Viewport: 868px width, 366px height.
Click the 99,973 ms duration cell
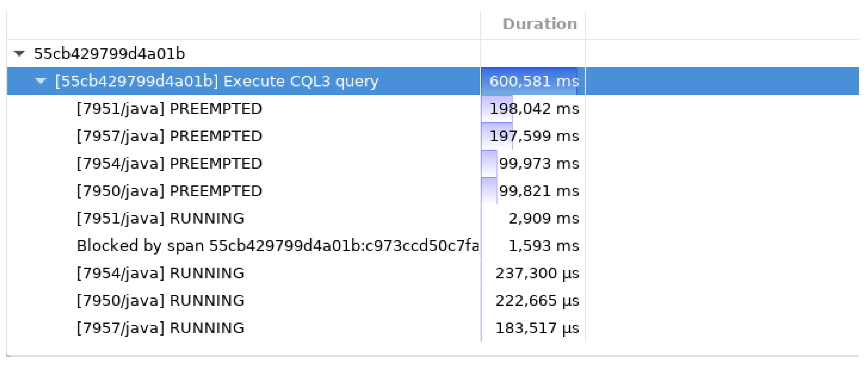(x=539, y=164)
